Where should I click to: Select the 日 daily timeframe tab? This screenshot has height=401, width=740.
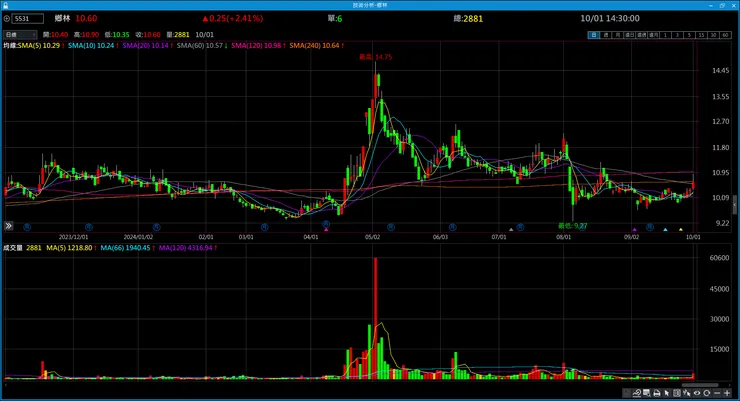click(x=594, y=35)
